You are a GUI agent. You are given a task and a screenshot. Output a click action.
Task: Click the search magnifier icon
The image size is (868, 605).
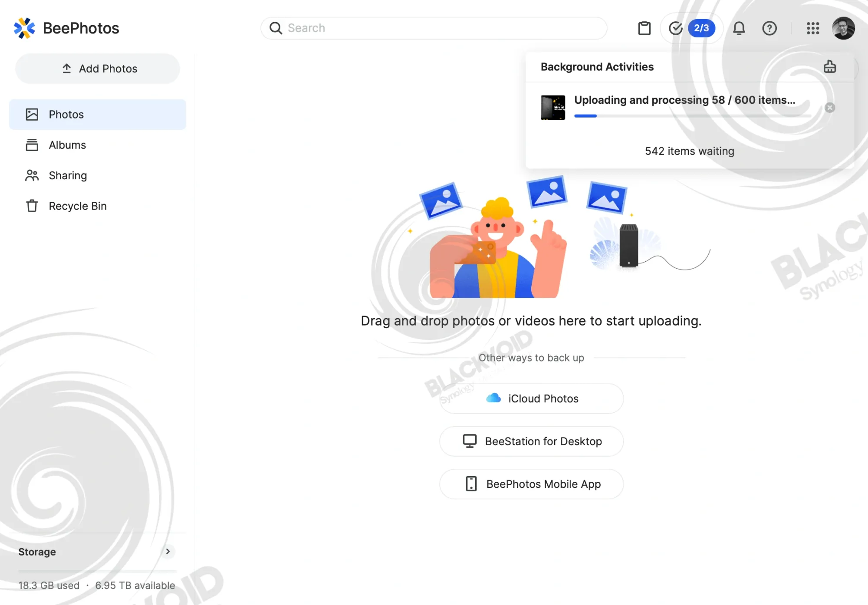click(276, 28)
